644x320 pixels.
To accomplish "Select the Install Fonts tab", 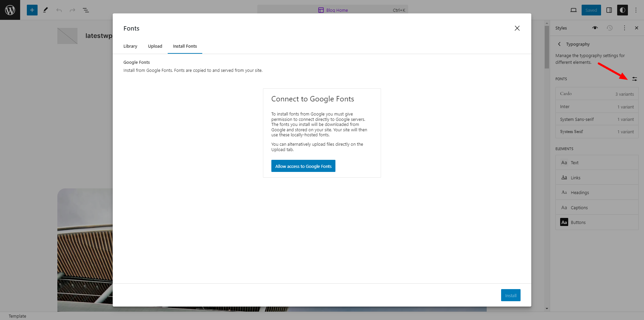I will [185, 46].
